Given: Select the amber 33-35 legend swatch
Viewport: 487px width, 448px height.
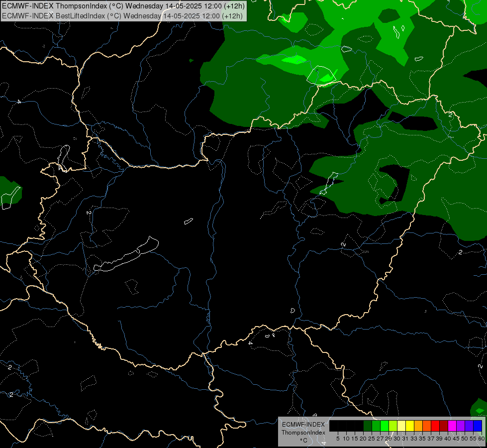Looking at the screenshot, I should [x=418, y=426].
